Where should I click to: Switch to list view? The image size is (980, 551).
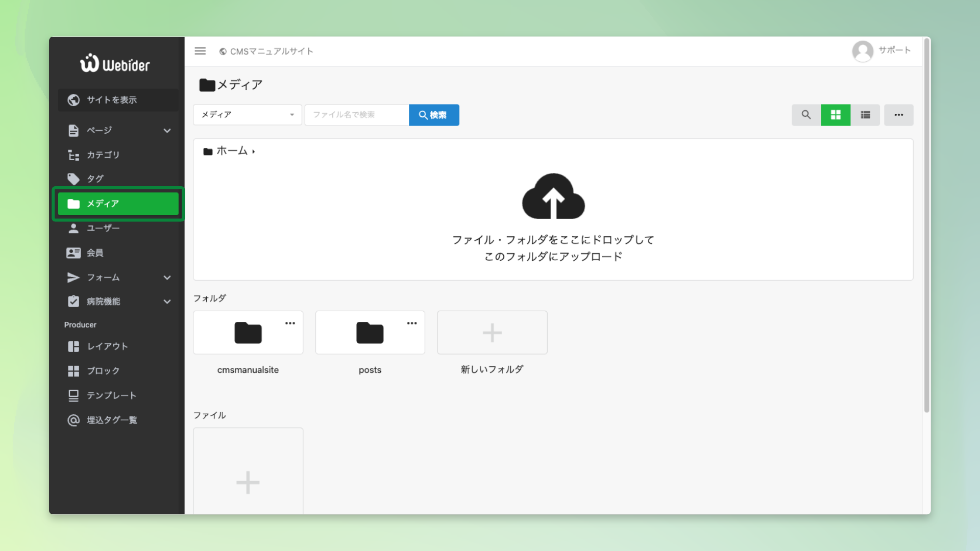tap(865, 115)
